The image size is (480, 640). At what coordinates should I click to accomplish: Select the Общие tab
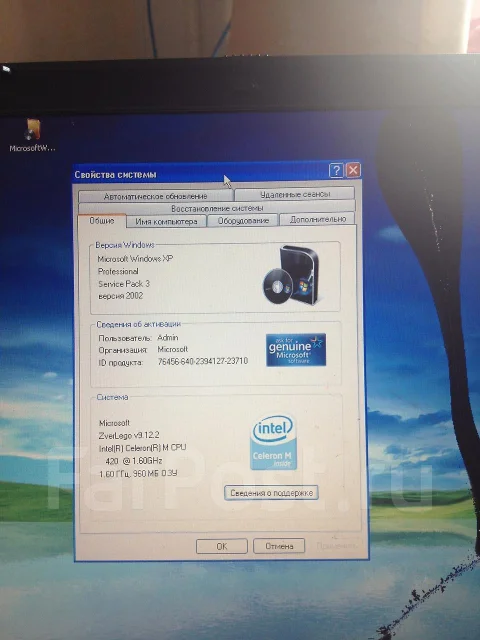[x=102, y=220]
